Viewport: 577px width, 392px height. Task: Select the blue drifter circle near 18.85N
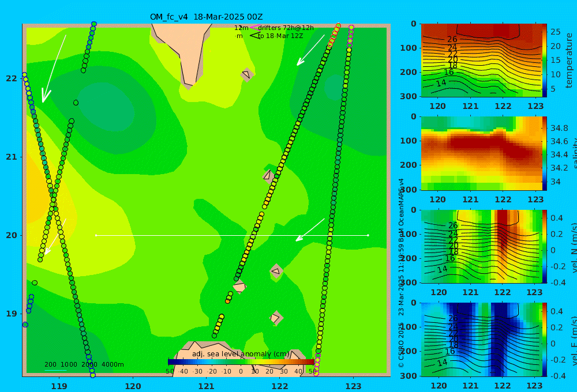click(x=25, y=325)
